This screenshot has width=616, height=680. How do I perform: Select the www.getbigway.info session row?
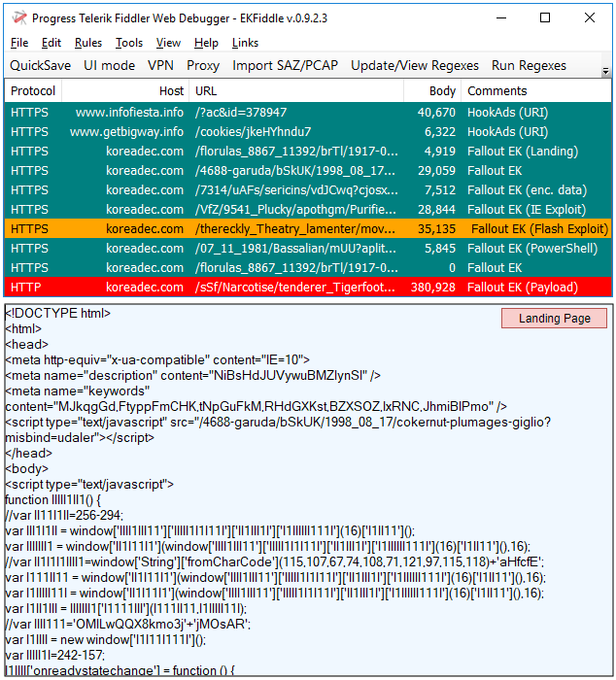[x=308, y=132]
